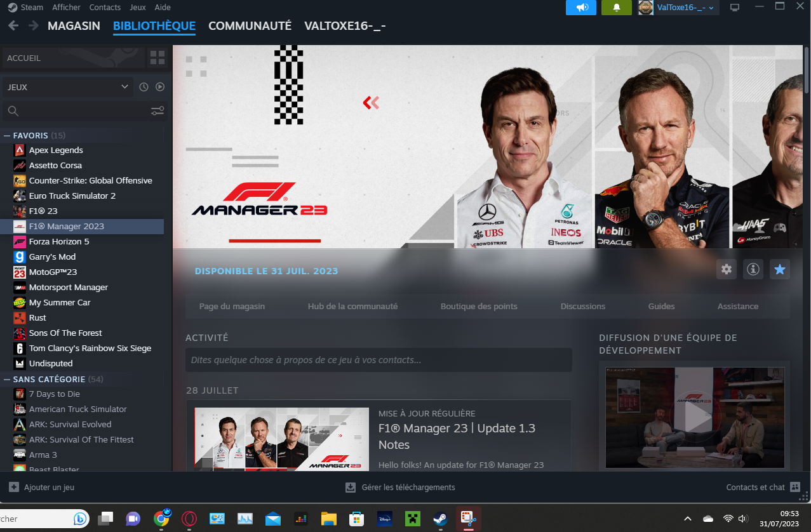
Task: Toggle ready-to-play games filter
Action: pyautogui.click(x=160, y=87)
